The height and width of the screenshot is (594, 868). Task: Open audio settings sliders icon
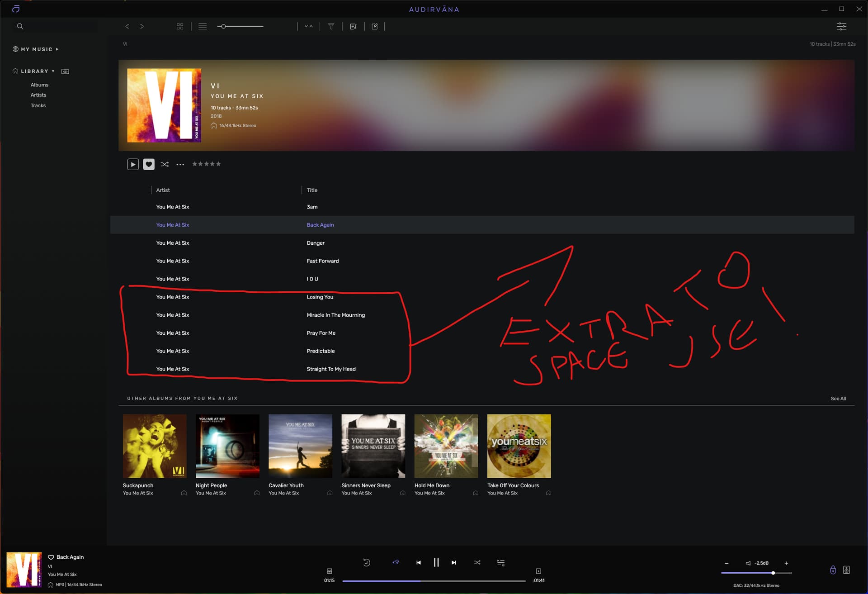(841, 26)
